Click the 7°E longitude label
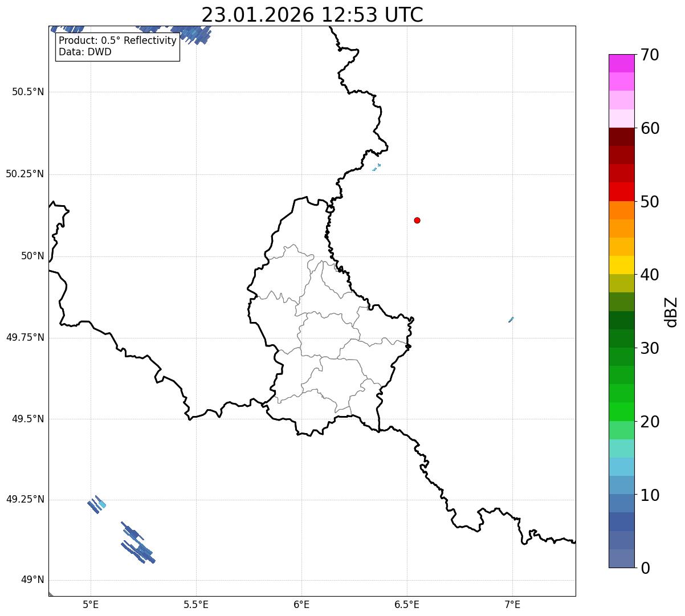The width and height of the screenshot is (685, 616). click(x=512, y=604)
